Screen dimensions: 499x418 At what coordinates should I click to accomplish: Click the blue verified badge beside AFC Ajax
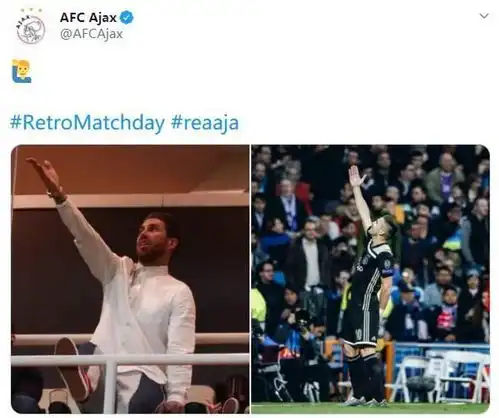coord(127,17)
